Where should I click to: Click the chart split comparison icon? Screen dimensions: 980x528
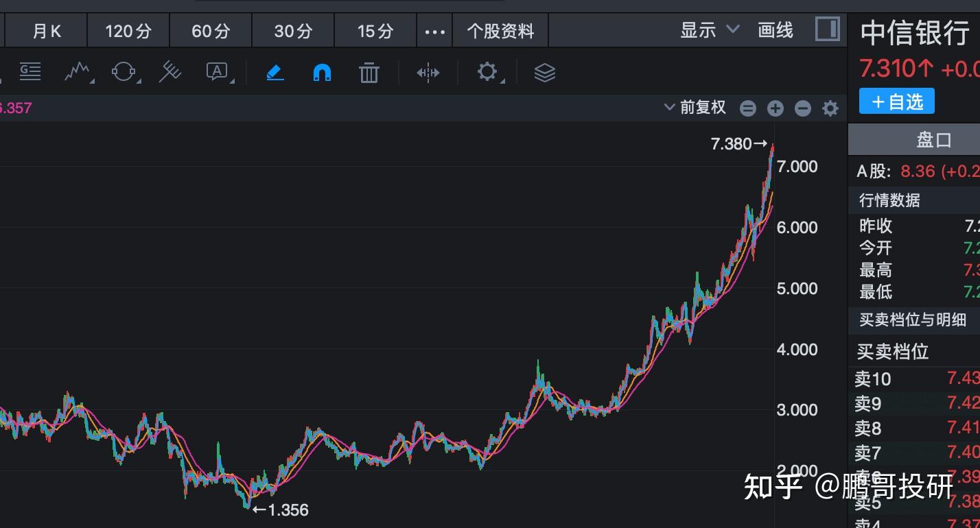coord(428,72)
